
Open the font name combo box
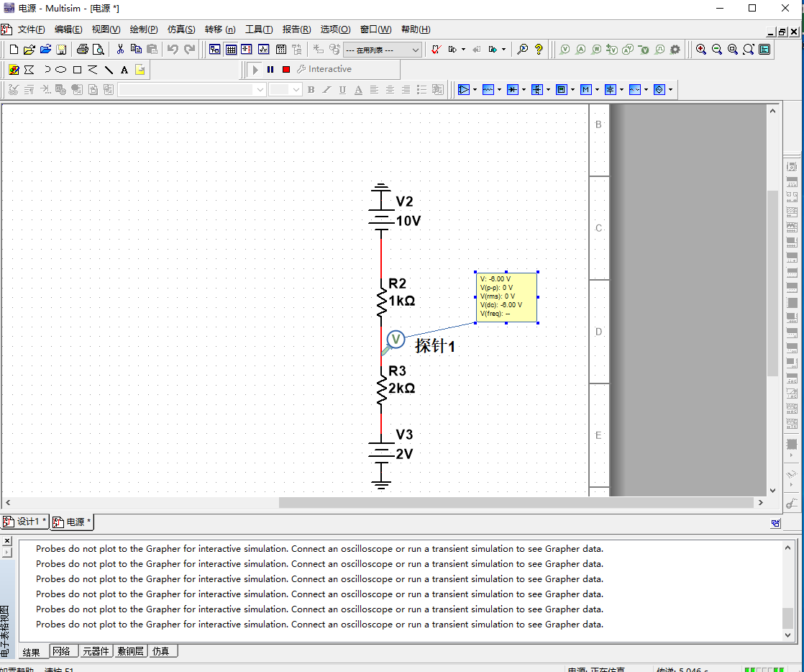click(x=192, y=90)
